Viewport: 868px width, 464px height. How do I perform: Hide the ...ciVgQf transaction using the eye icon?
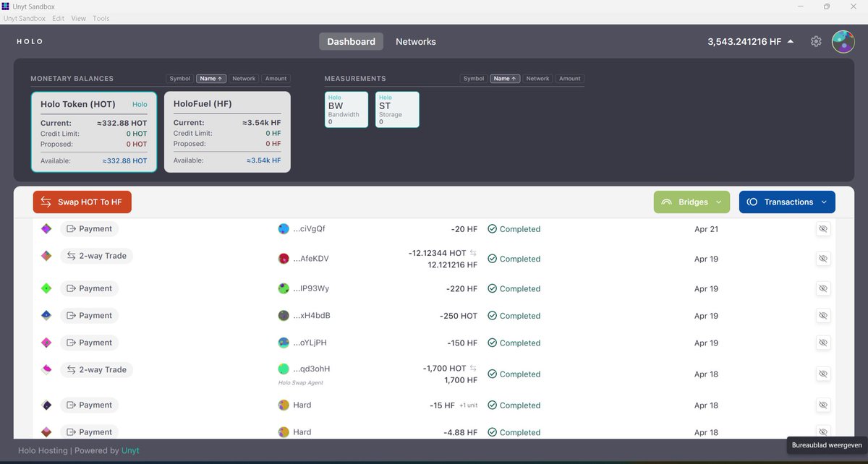[x=822, y=229]
